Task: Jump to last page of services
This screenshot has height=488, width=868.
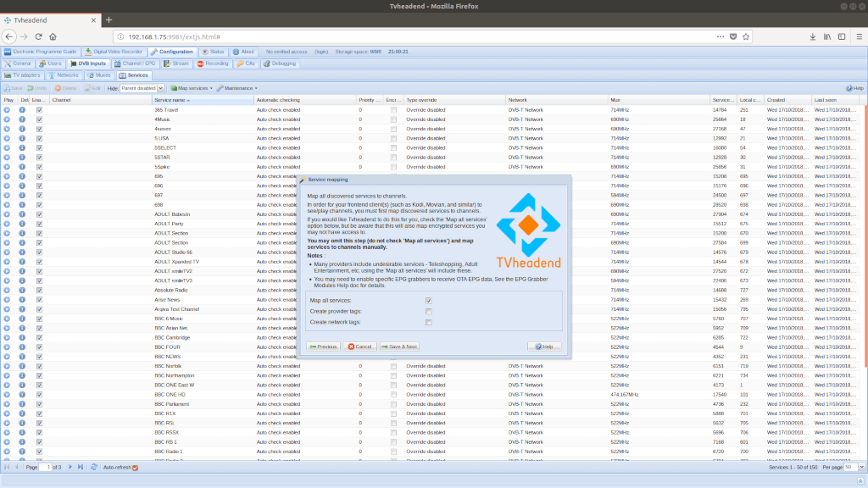Action: (x=81, y=467)
